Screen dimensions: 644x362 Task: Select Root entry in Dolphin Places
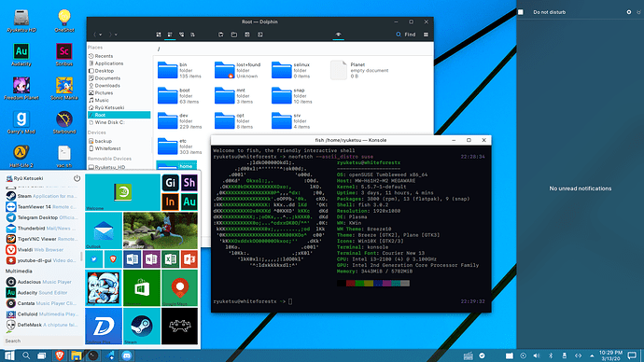(x=119, y=115)
